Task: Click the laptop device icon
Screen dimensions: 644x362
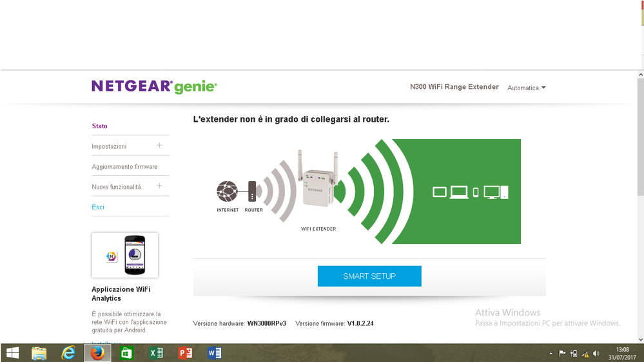Action: point(459,192)
